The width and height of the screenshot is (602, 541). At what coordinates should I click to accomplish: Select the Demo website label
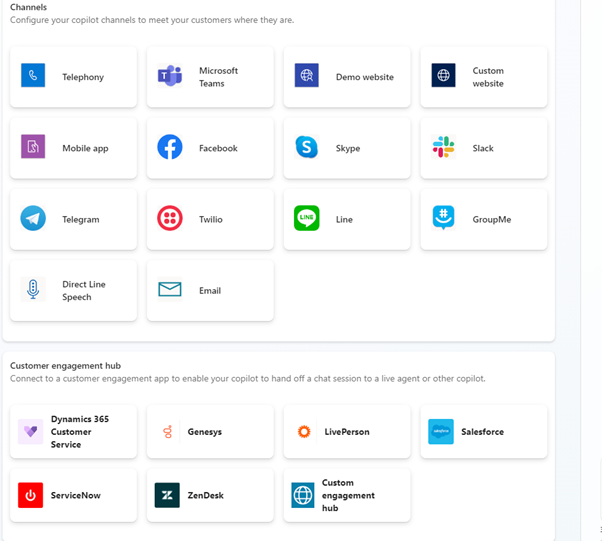tap(365, 77)
